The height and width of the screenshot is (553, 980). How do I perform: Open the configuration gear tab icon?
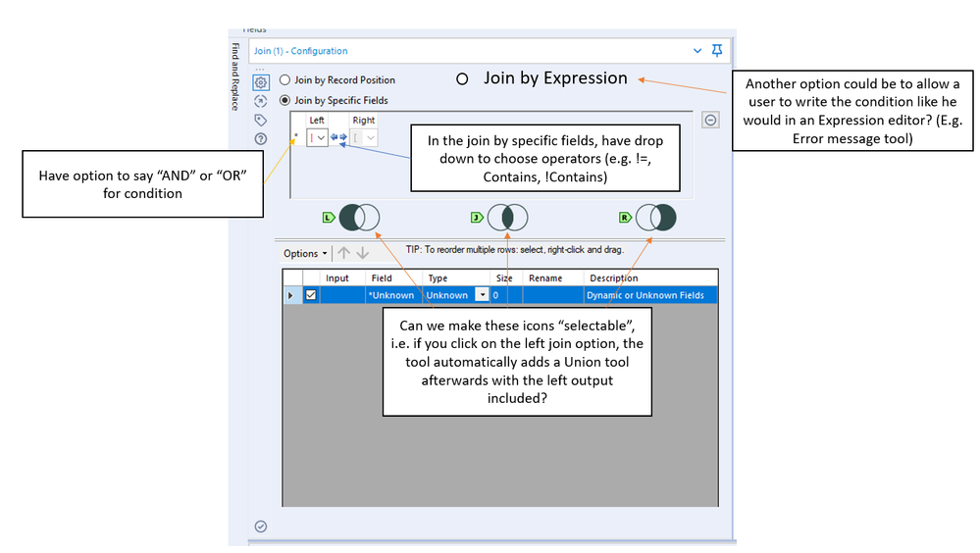[x=261, y=82]
